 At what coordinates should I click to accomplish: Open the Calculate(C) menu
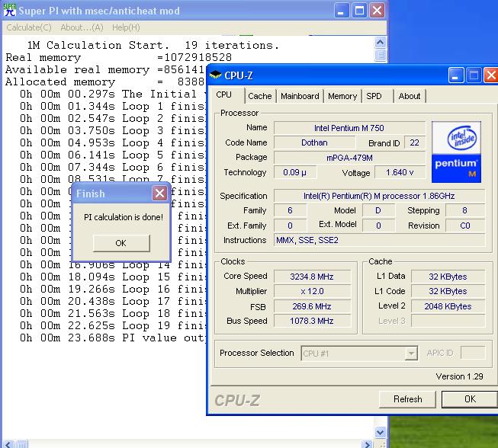[29, 27]
